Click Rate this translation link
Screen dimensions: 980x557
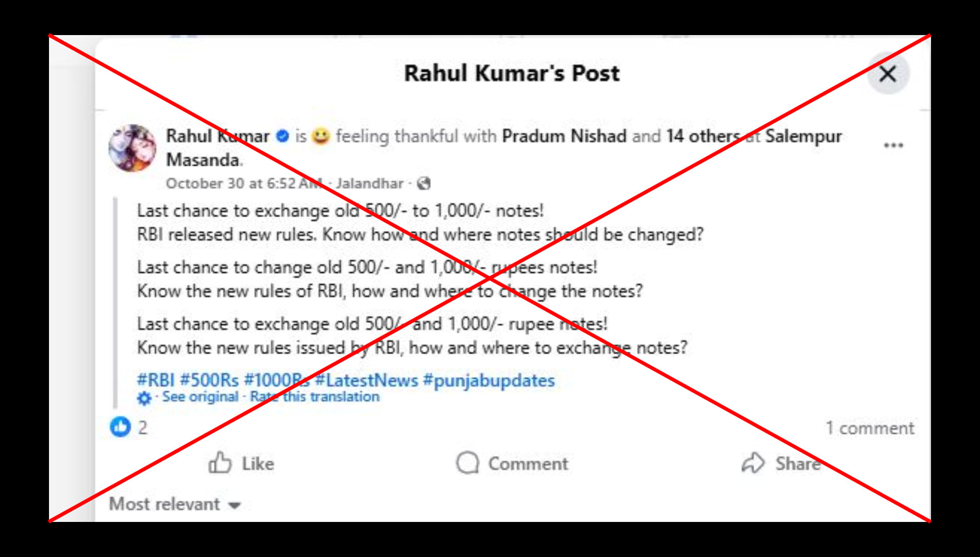tap(315, 397)
